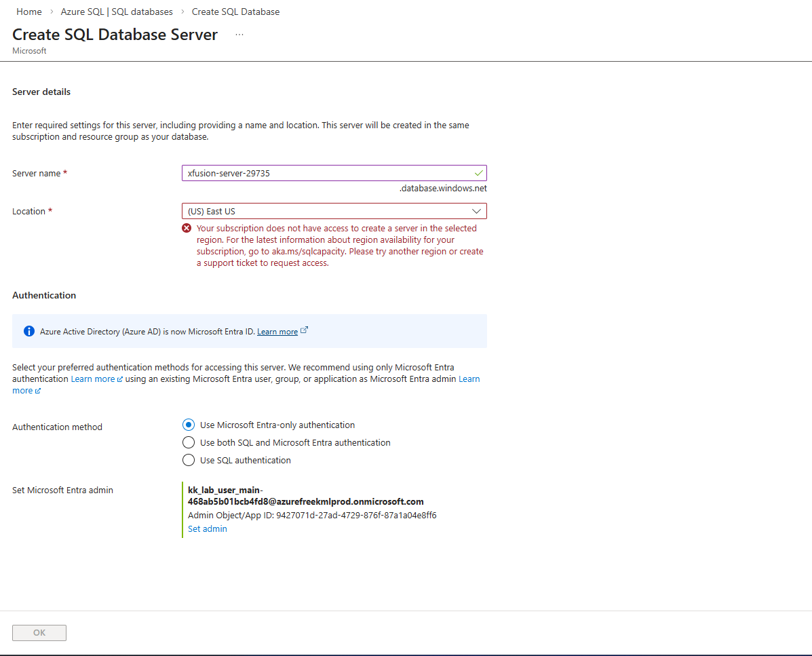Image resolution: width=812 pixels, height=656 pixels.
Task: Select Use SQL authentication option
Action: click(189, 461)
